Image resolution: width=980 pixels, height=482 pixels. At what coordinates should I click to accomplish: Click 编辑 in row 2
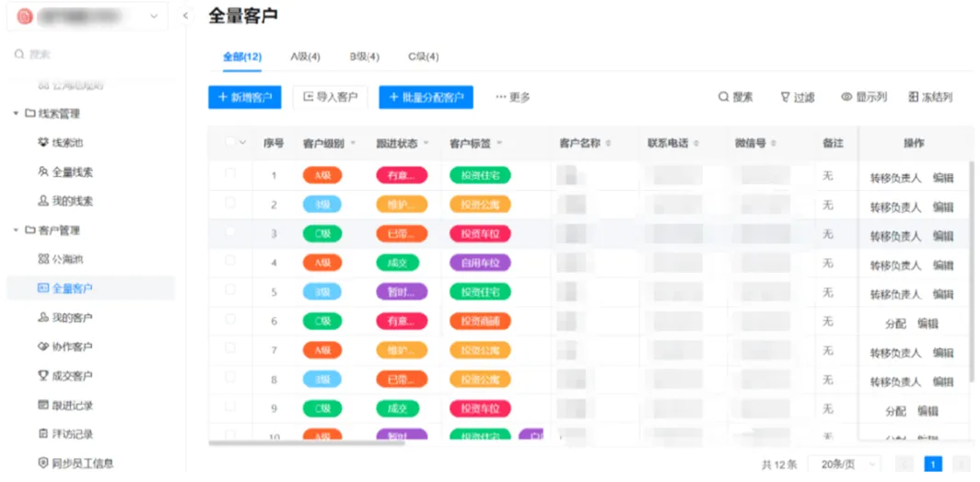tap(943, 207)
